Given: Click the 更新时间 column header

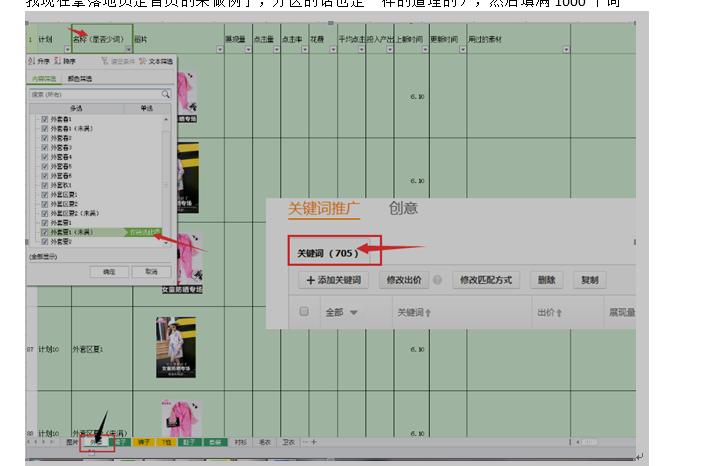Looking at the screenshot, I should pos(444,39).
